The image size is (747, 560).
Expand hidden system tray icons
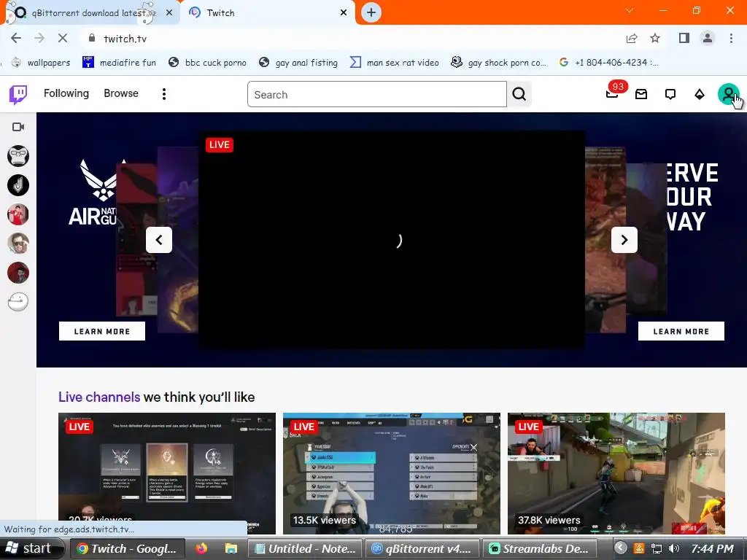(620, 548)
